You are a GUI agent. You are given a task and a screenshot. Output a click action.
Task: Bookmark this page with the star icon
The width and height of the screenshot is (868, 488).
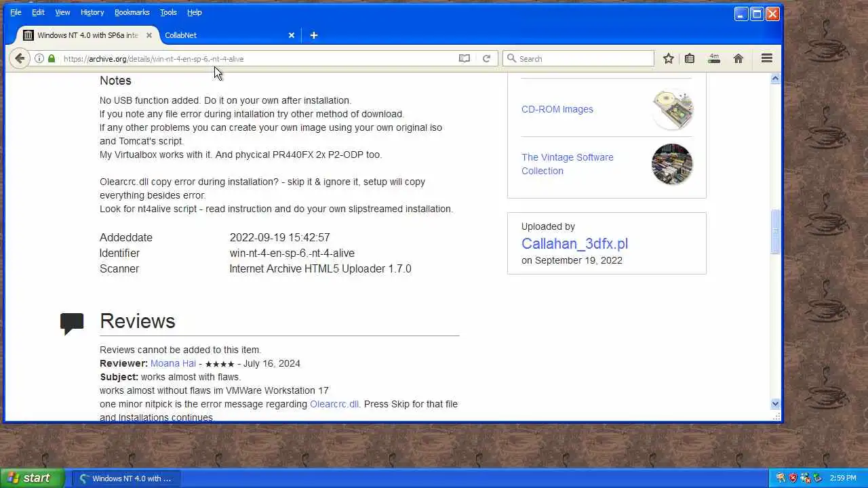[669, 58]
